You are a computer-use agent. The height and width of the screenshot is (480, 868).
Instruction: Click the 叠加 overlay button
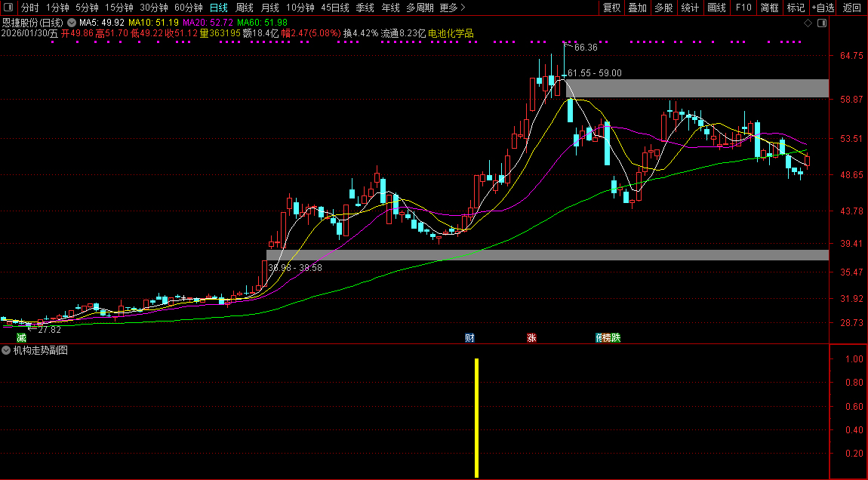pos(638,8)
